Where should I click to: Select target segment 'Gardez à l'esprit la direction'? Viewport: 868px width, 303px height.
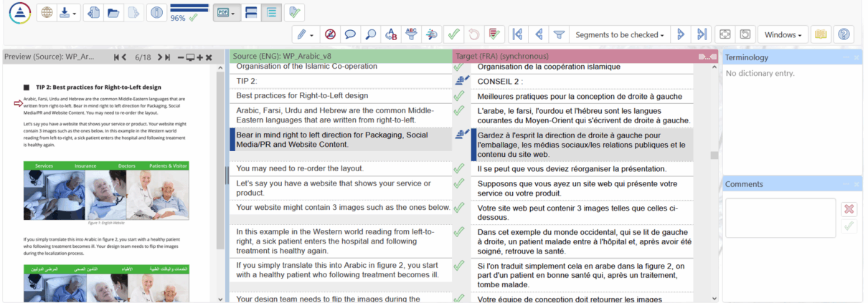click(x=582, y=145)
